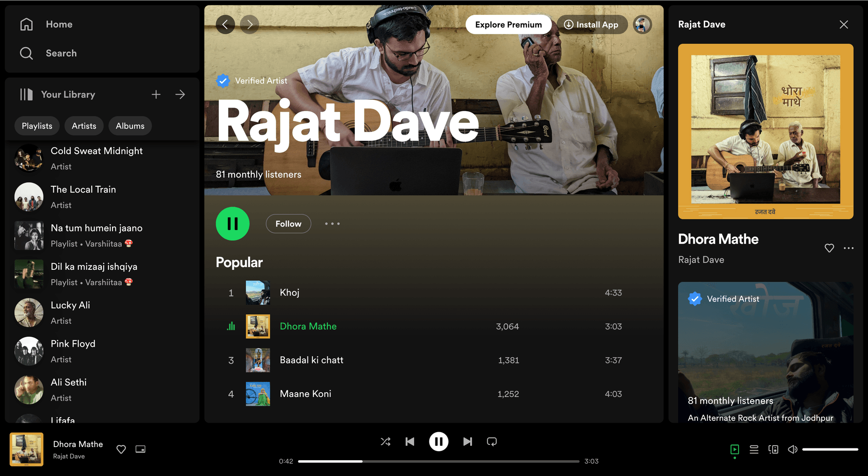Click the 3:03 total time label
Image resolution: width=868 pixels, height=476 pixels.
[591, 462]
